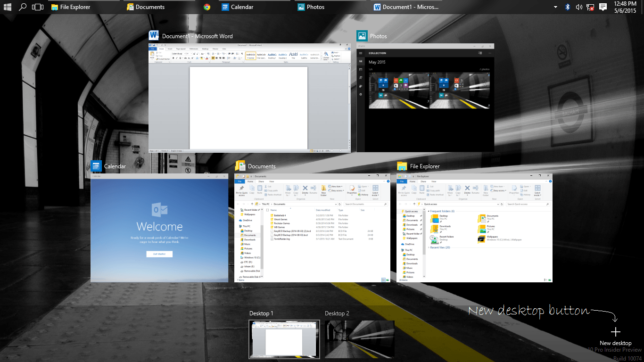The width and height of the screenshot is (644, 362).
Task: Open the taskbar search magnifier icon
Action: pos(22,7)
